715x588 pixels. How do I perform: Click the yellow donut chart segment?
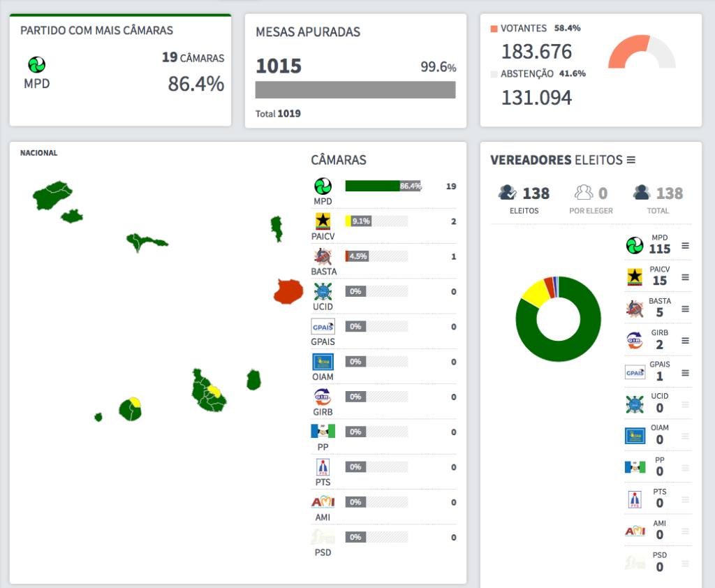point(533,293)
